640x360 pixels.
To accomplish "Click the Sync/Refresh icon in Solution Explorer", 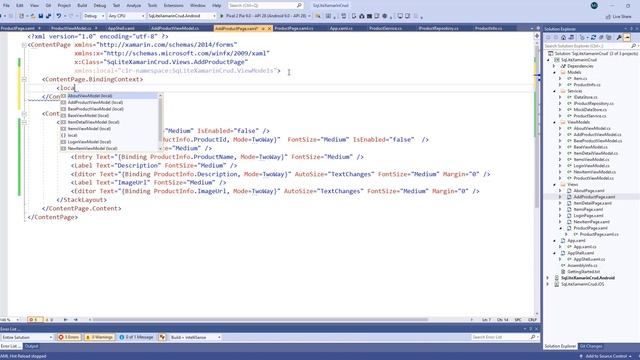I will click(593, 38).
